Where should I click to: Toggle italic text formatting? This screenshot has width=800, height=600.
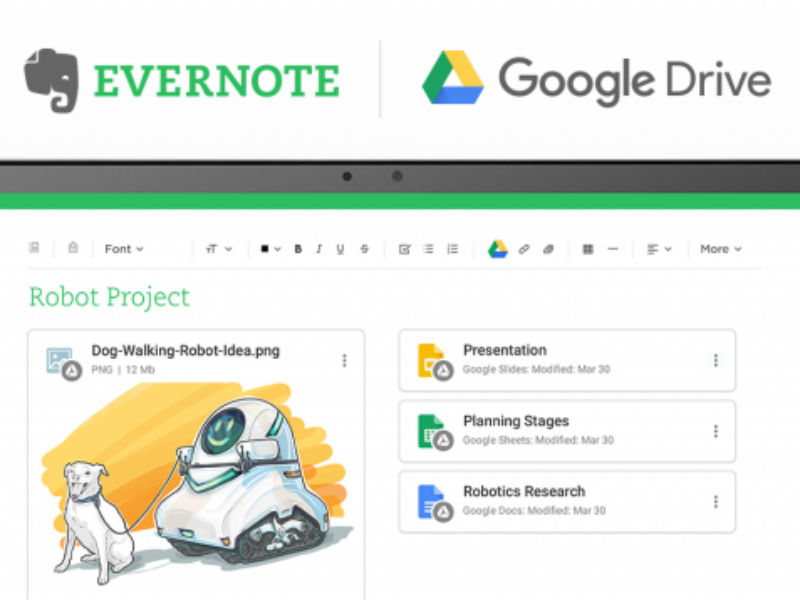318,249
